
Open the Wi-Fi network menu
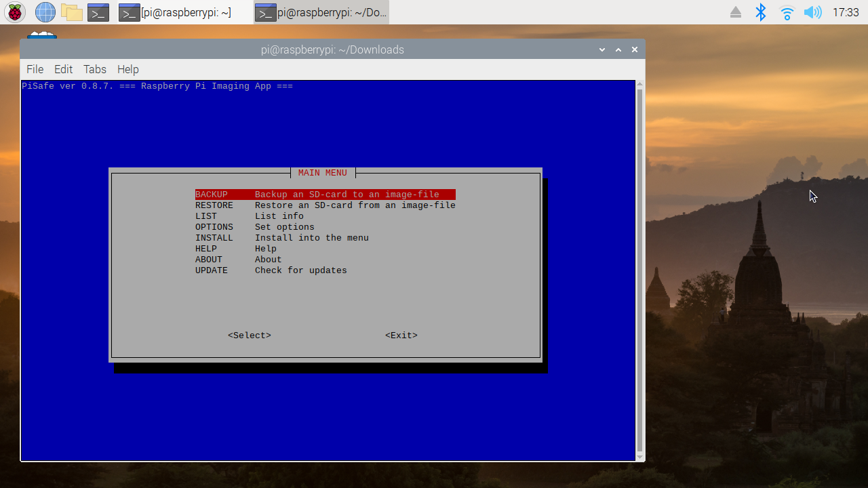click(x=787, y=12)
